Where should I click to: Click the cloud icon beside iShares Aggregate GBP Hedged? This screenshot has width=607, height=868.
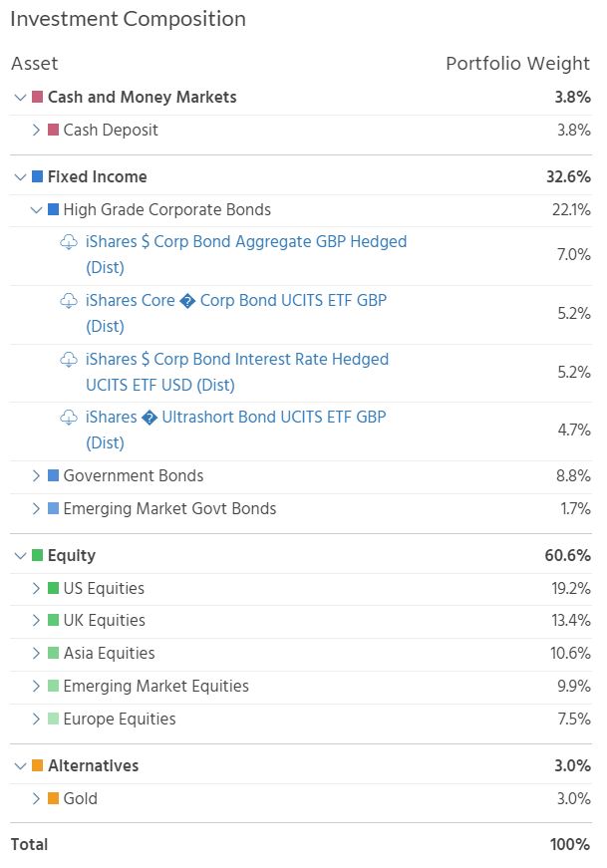69,242
